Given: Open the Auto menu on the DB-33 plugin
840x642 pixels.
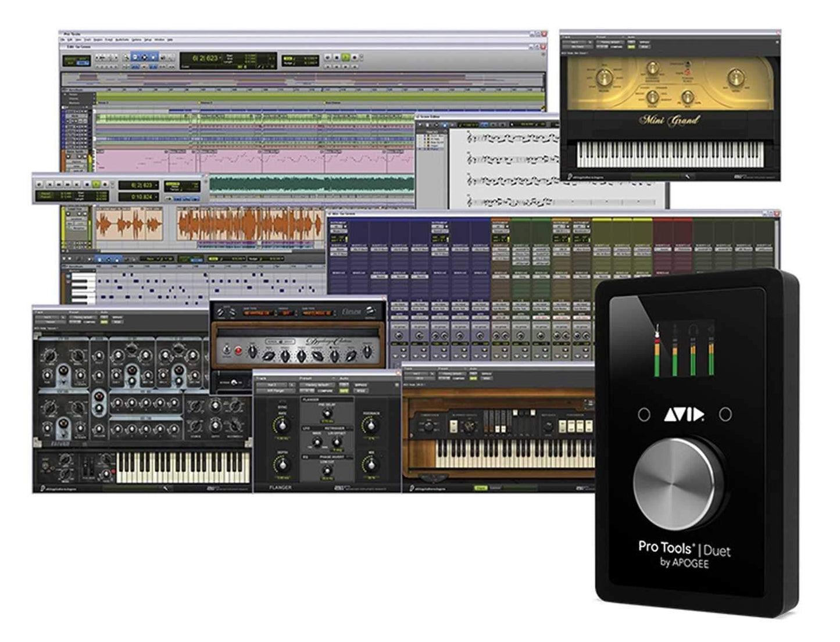Looking at the screenshot, I should point(474,374).
